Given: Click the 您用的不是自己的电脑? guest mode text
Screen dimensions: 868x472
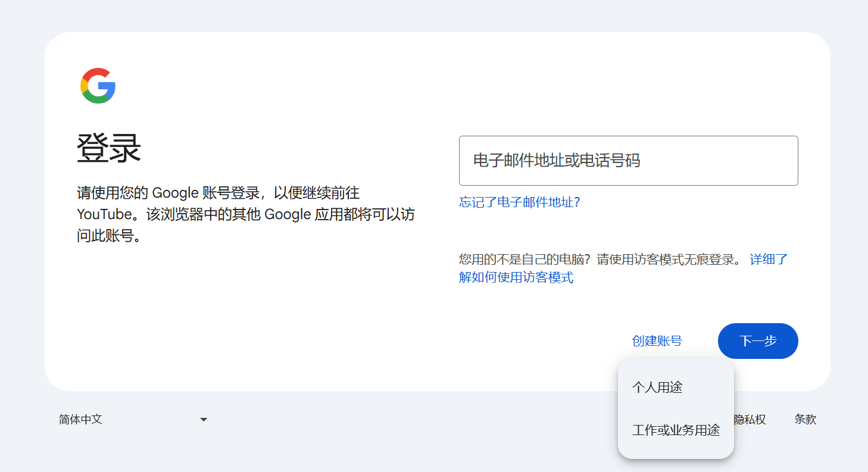Looking at the screenshot, I should click(x=526, y=260).
